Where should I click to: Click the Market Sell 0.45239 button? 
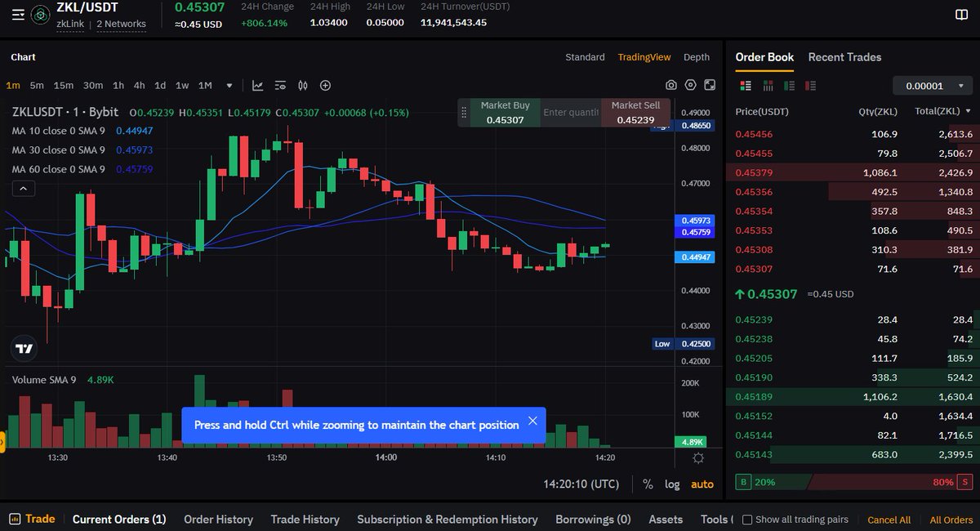(636, 113)
